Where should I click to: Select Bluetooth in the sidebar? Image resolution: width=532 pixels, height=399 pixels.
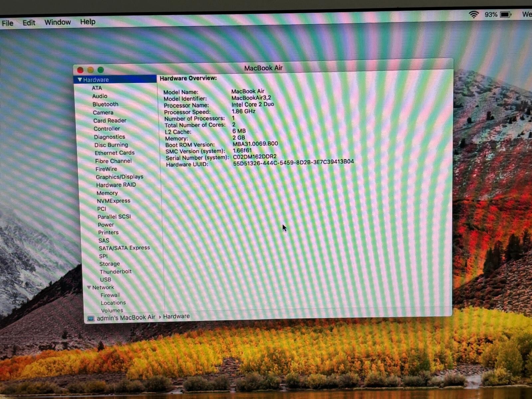point(105,104)
